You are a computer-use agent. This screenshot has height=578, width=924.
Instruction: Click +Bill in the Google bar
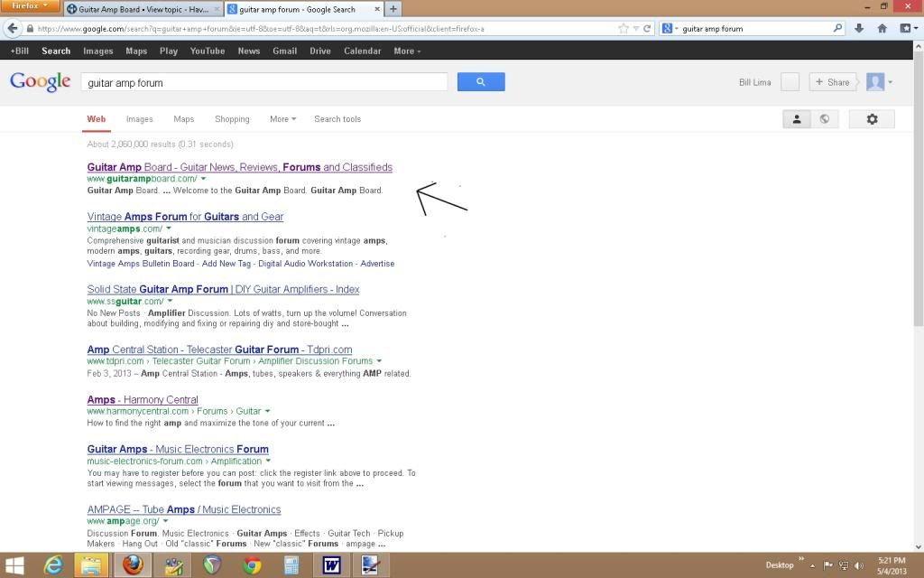click(x=20, y=51)
